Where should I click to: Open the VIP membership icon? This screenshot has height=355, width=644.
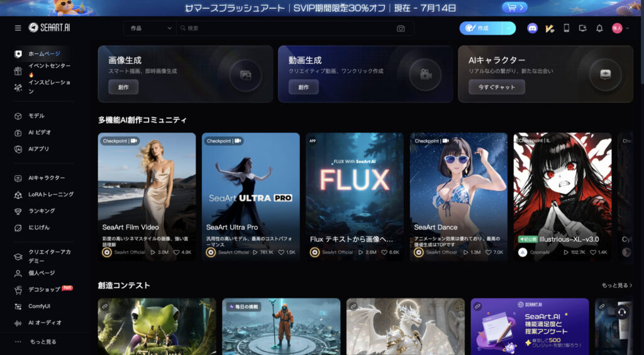pos(550,28)
